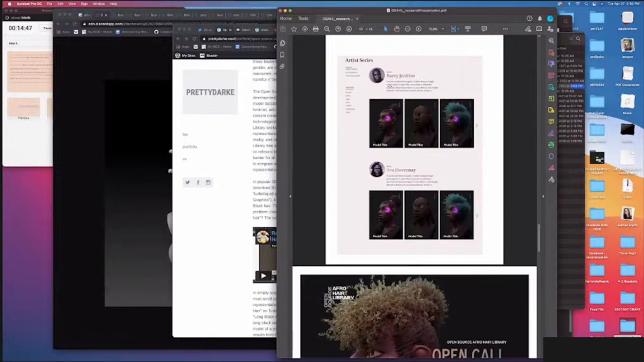The height and width of the screenshot is (362, 644).
Task: Show more tools via the three dots
Action: tap(506, 29)
